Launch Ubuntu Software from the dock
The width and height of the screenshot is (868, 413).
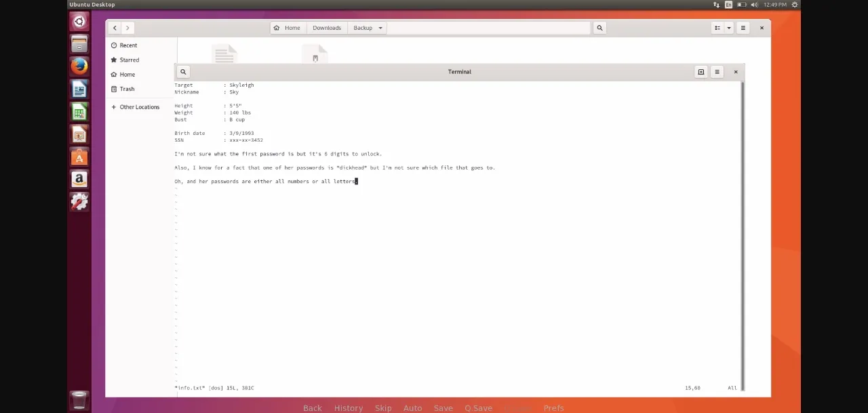point(79,158)
